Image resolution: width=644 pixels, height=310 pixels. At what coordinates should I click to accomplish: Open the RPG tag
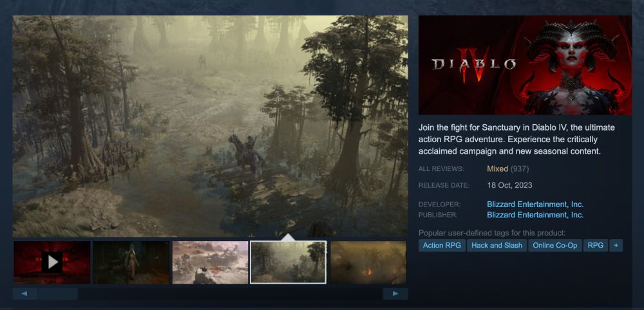[x=596, y=246]
